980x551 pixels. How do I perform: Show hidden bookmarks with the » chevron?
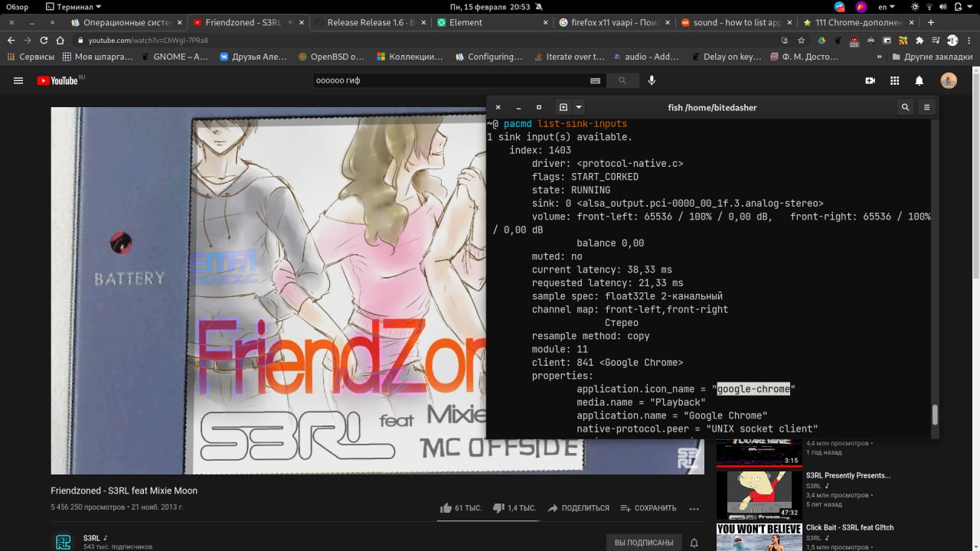pos(880,57)
